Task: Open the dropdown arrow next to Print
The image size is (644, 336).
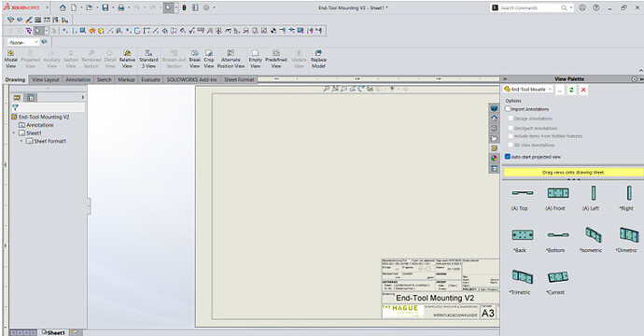Action: pyautogui.click(x=129, y=7)
